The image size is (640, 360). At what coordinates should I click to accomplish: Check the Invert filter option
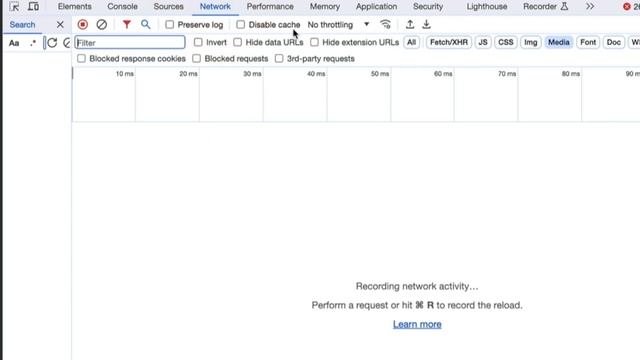198,42
